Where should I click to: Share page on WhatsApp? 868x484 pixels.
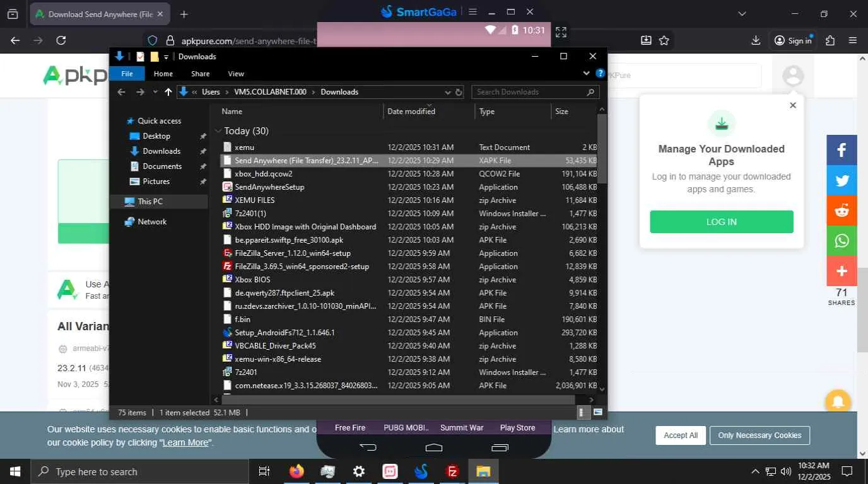842,241
